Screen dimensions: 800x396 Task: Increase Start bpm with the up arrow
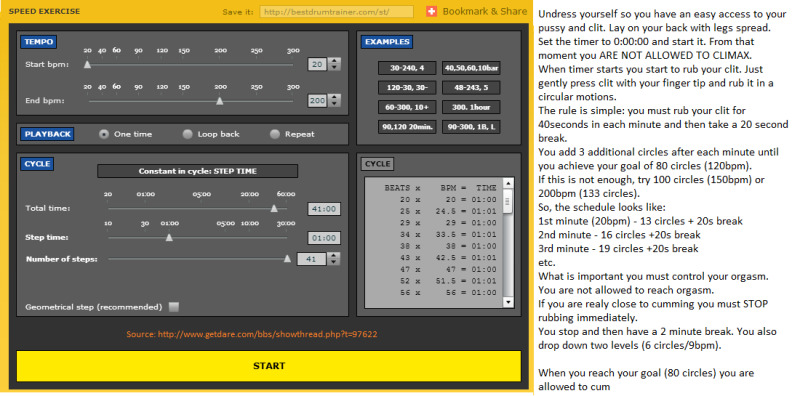(335, 61)
